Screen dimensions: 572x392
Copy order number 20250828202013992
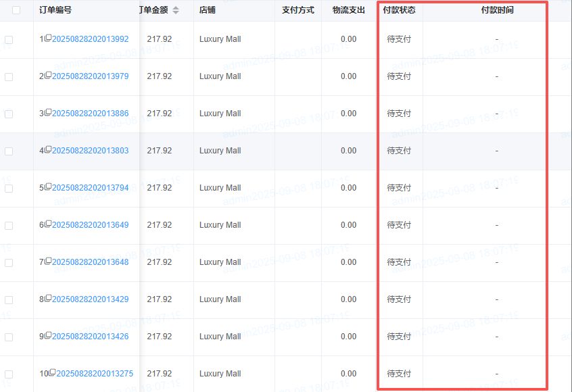tap(48, 39)
